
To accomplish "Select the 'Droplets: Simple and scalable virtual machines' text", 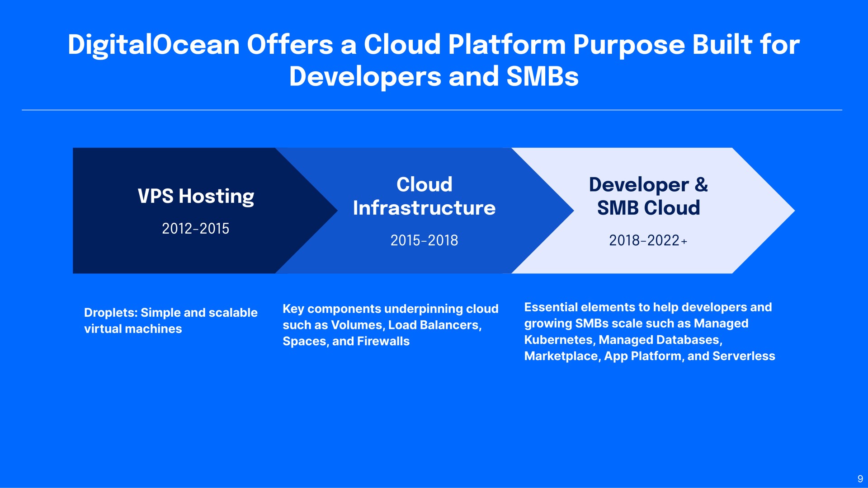I will (x=171, y=321).
